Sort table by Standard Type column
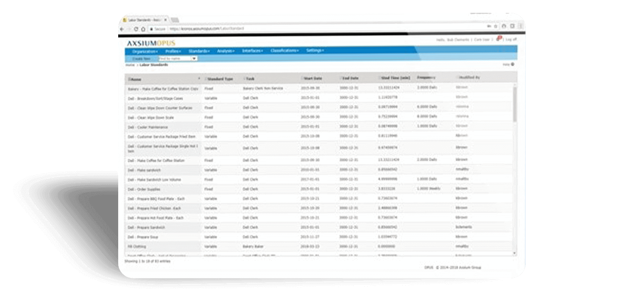644x293 pixels. (220, 79)
